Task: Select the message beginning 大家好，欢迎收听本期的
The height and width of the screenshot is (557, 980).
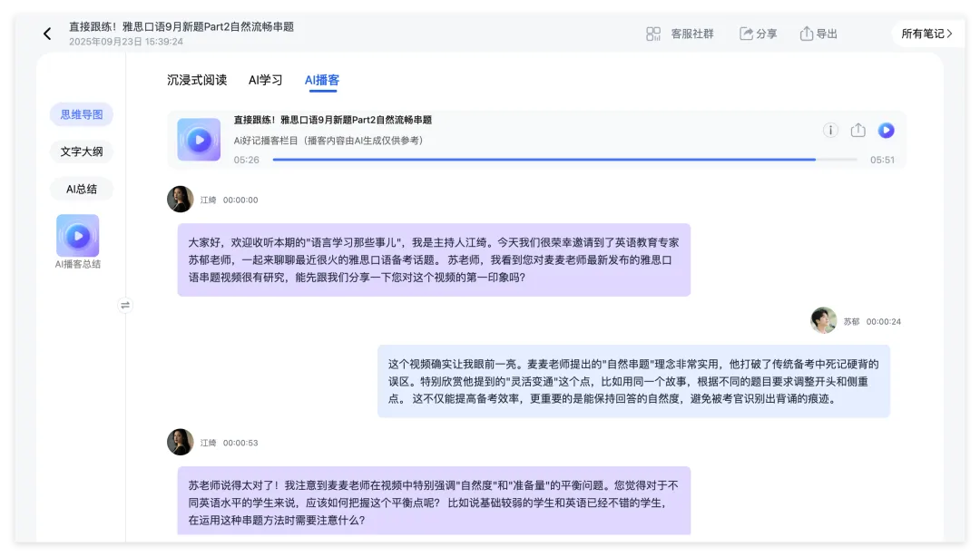Action: pos(434,260)
